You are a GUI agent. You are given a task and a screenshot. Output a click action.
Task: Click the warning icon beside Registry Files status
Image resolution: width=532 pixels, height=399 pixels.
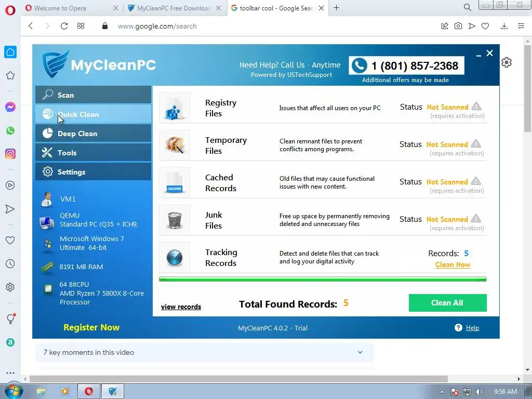coord(476,106)
